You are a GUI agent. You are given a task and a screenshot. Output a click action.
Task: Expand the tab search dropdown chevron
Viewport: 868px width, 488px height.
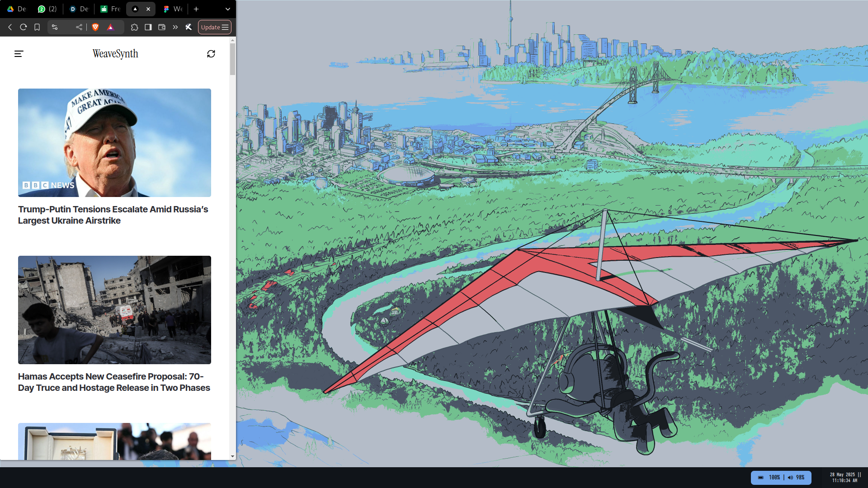pos(227,9)
